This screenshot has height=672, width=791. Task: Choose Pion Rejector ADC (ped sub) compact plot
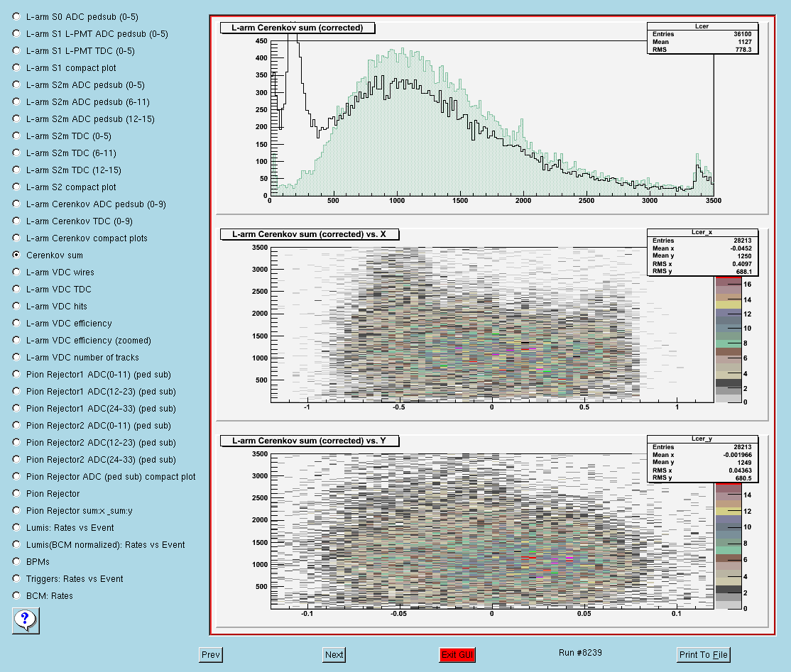pyautogui.click(x=16, y=476)
